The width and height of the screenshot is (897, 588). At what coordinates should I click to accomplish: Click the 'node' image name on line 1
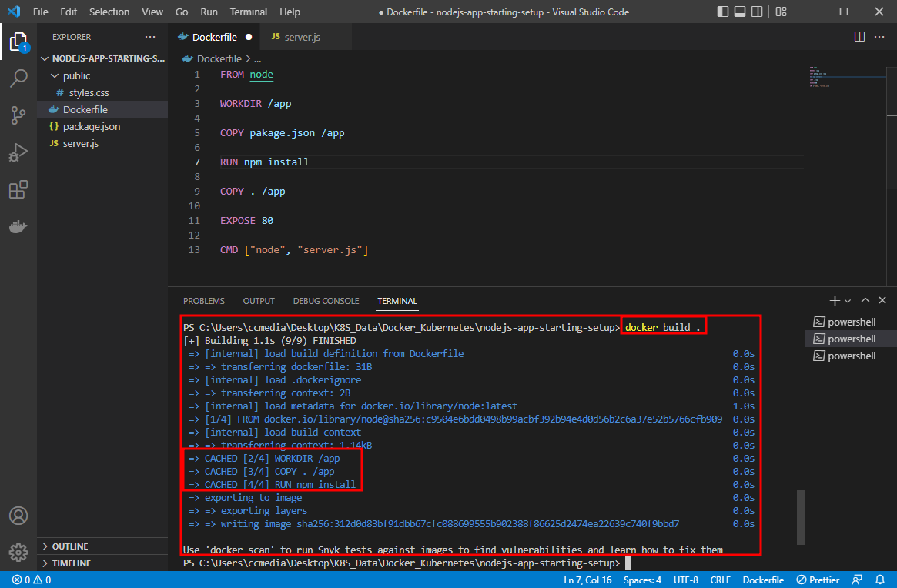tap(262, 75)
